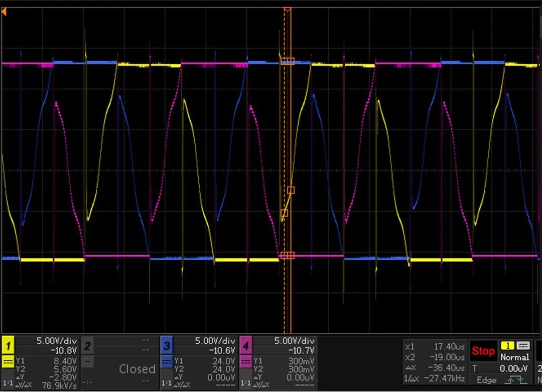Click the delta X value -36.40us
This screenshot has width=542, height=392.
447,368
